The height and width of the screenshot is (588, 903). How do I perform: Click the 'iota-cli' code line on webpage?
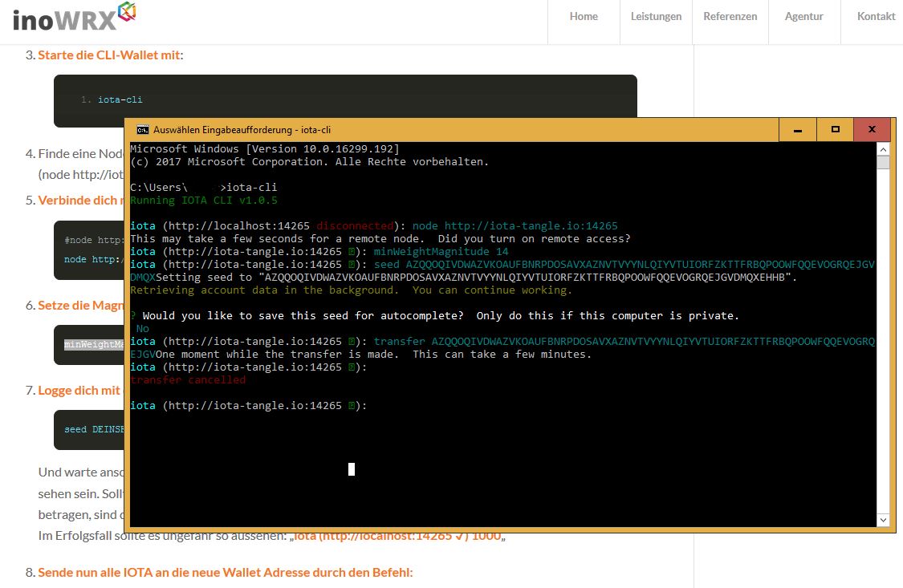[x=120, y=99]
